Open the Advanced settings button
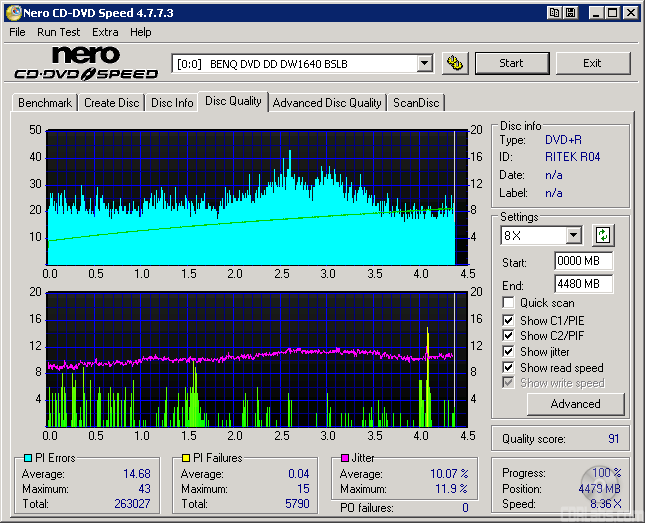This screenshot has width=645, height=523. coord(575,404)
